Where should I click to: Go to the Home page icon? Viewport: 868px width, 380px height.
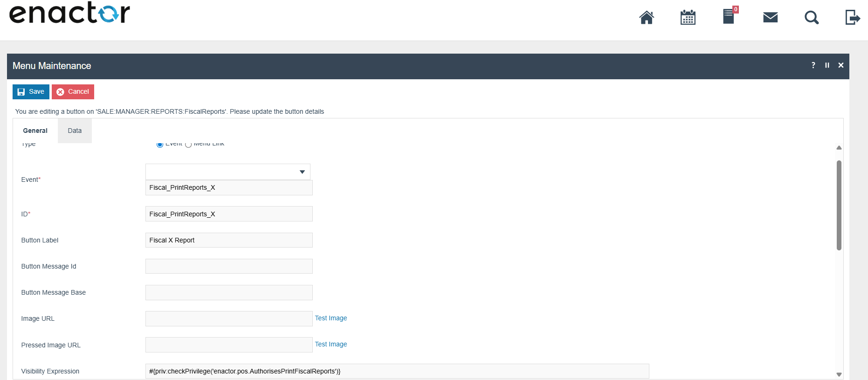click(646, 18)
